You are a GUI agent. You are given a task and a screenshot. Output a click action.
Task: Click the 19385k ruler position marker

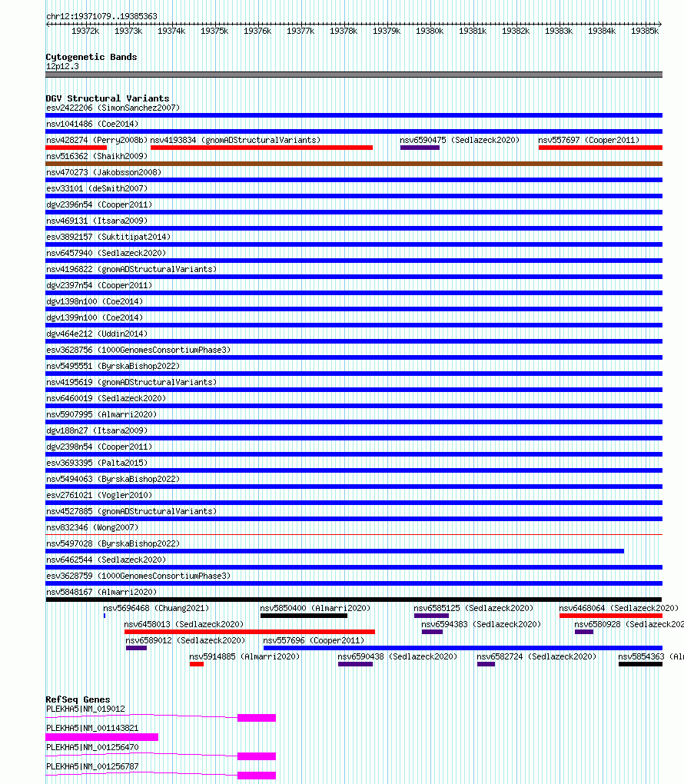(645, 31)
